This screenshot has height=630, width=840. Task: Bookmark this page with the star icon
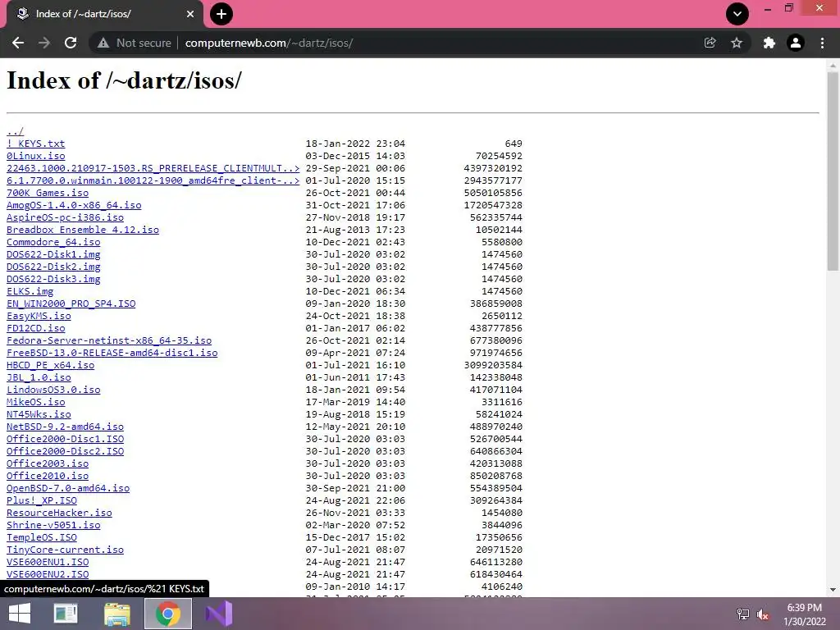[737, 43]
